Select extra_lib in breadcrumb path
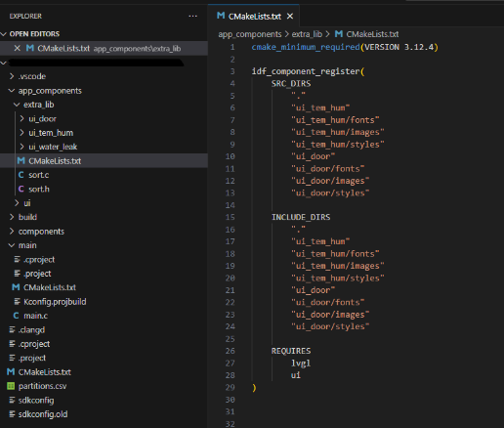Screen dimensions: 504x428 pyautogui.click(x=307, y=34)
